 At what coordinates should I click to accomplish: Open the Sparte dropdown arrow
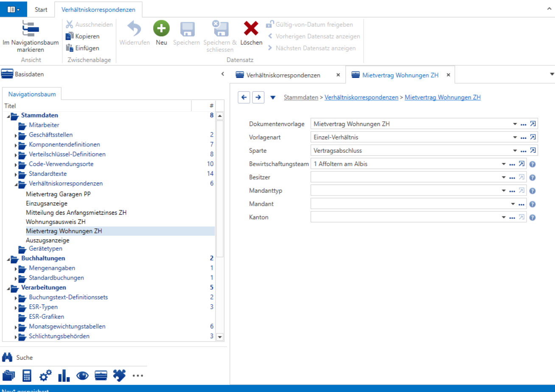tap(515, 151)
